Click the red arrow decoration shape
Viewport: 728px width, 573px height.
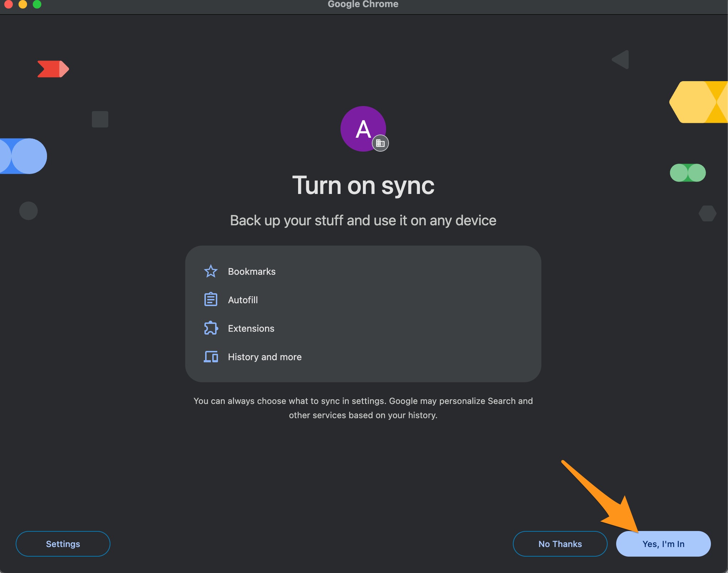coord(53,69)
